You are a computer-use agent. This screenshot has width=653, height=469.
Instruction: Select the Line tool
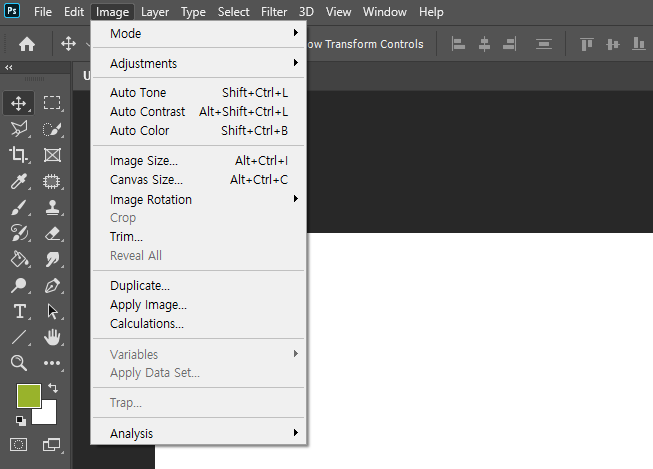(18, 337)
